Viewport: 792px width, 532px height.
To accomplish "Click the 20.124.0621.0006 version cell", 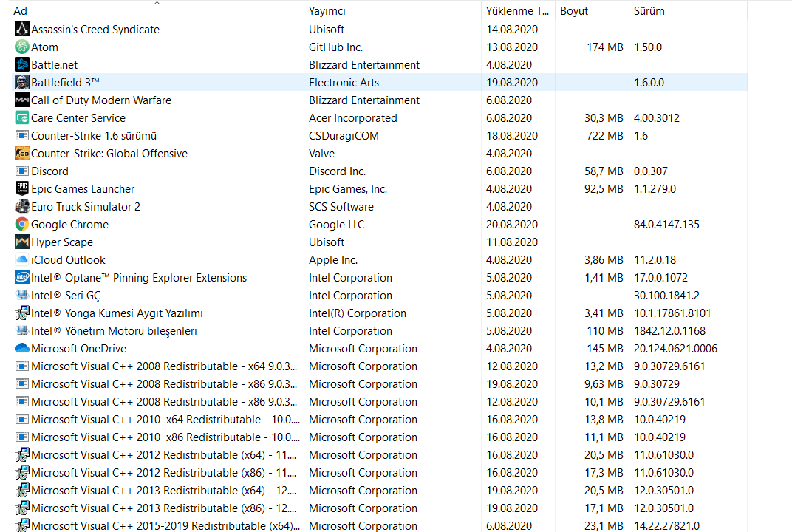I will click(x=676, y=349).
